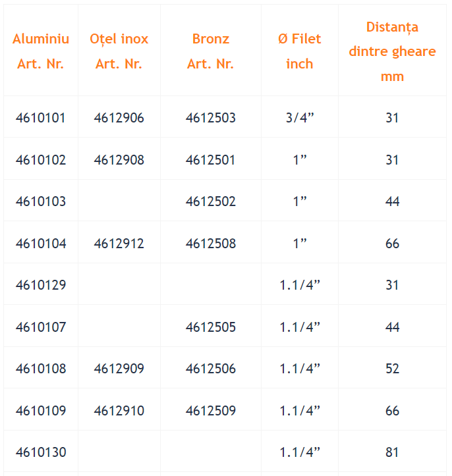Click the Aluminiu Art. Nr. column header
452x476 pixels.
pyautogui.click(x=41, y=51)
